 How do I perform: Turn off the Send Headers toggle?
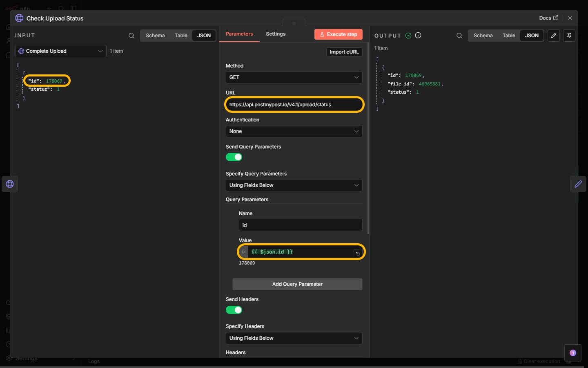[x=234, y=310]
